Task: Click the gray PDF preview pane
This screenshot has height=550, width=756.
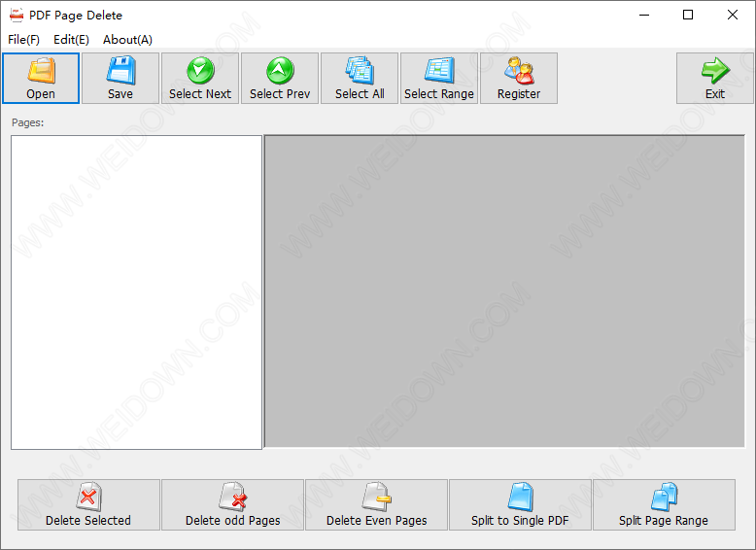Action: 504,292
